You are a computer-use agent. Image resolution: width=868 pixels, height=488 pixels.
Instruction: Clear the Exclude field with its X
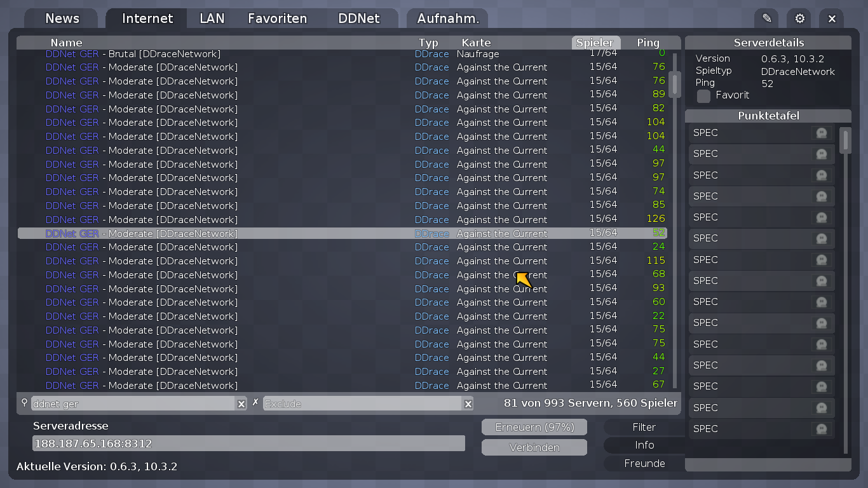(468, 403)
